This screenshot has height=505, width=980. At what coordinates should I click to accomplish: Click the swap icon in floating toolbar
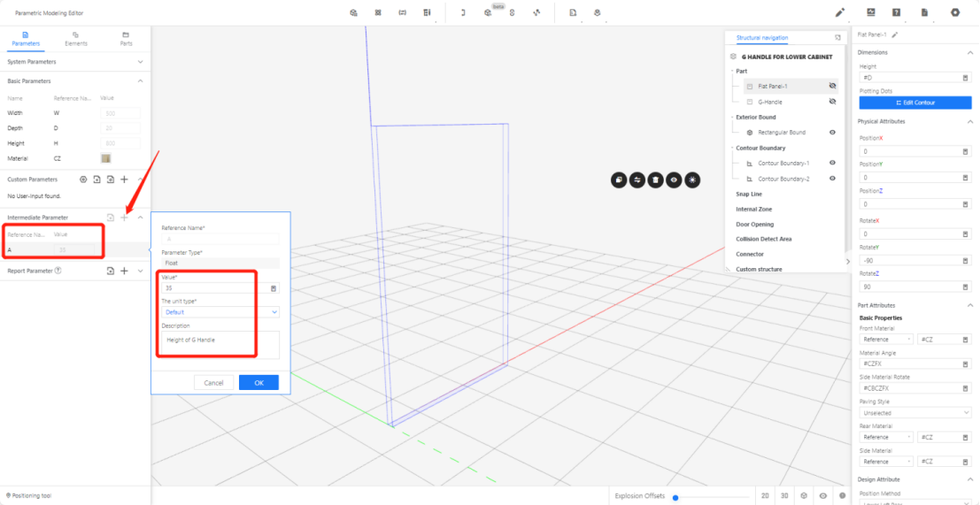pyautogui.click(x=637, y=180)
